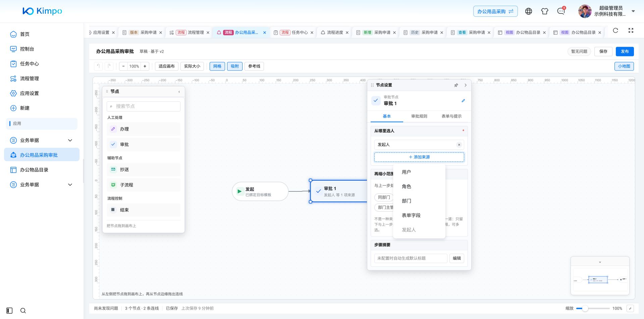This screenshot has width=644, height=319.
Task: Pin the node settings panel
Action: pos(456,85)
